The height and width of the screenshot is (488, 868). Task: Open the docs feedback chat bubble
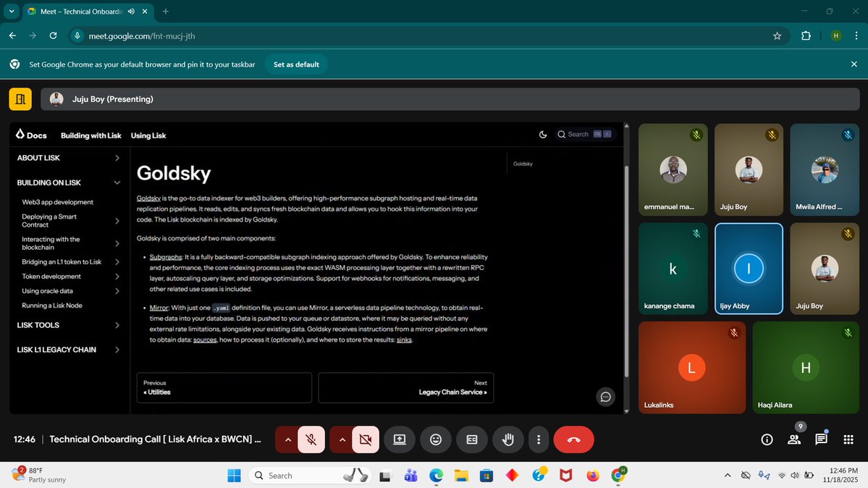click(606, 397)
